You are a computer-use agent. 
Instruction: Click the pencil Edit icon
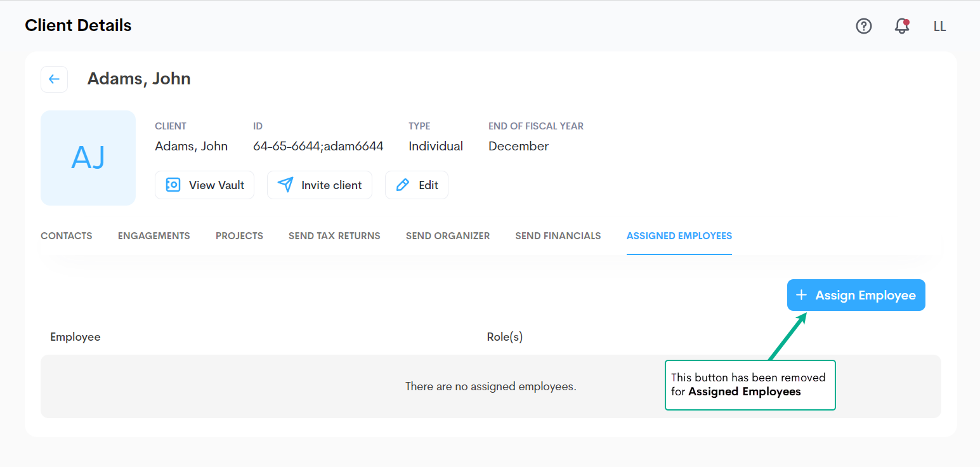[402, 185]
